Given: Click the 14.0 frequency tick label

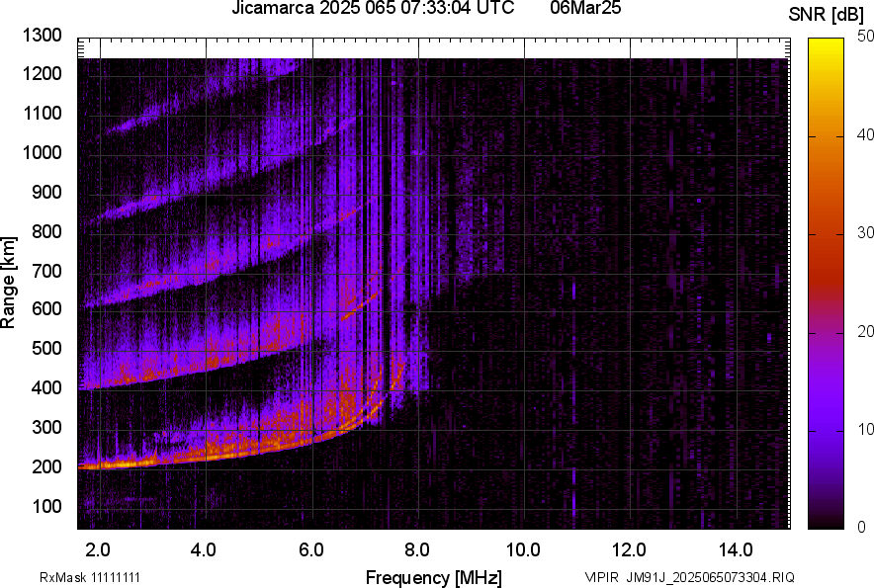Looking at the screenshot, I should point(736,549).
